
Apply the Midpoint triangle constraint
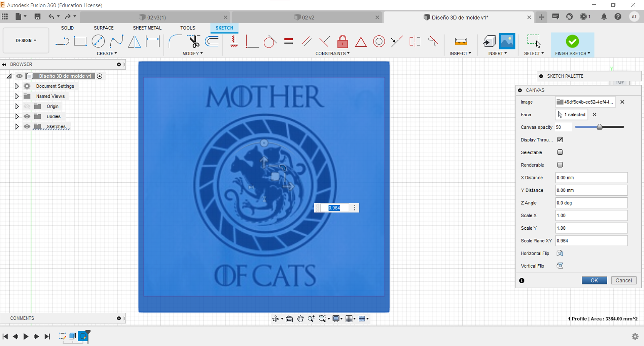[x=361, y=42]
